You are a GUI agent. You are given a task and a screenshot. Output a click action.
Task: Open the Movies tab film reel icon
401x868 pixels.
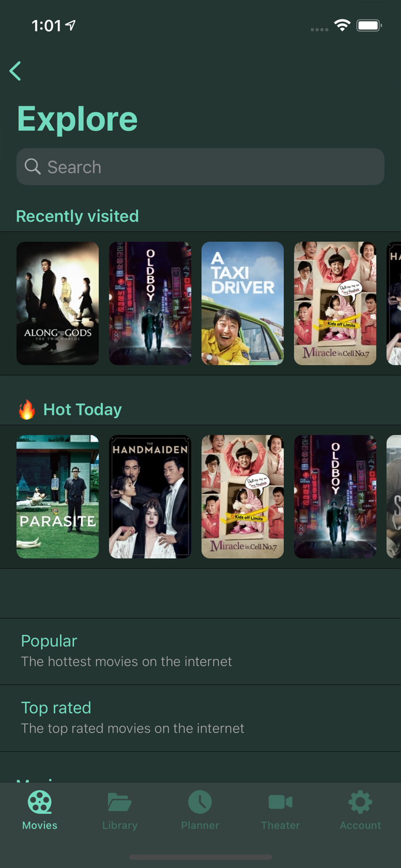(39, 802)
